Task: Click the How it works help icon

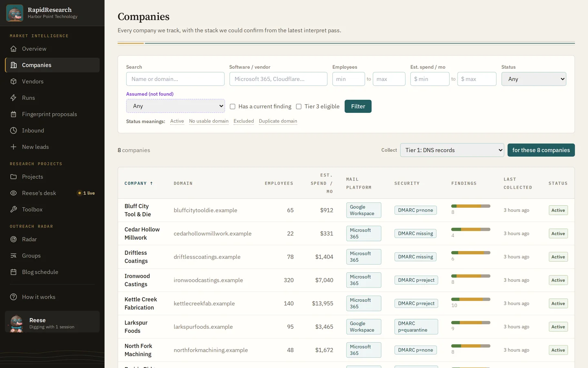Action: click(13, 297)
